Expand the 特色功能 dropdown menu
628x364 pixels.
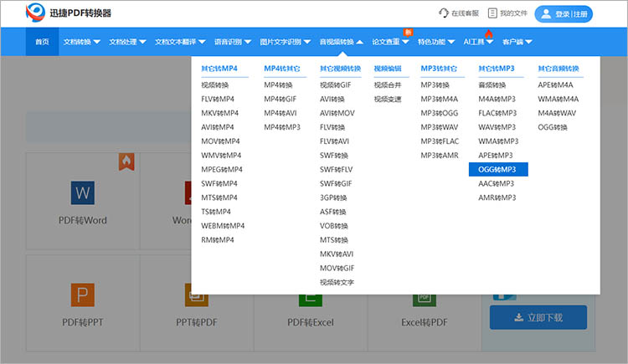[x=436, y=42]
